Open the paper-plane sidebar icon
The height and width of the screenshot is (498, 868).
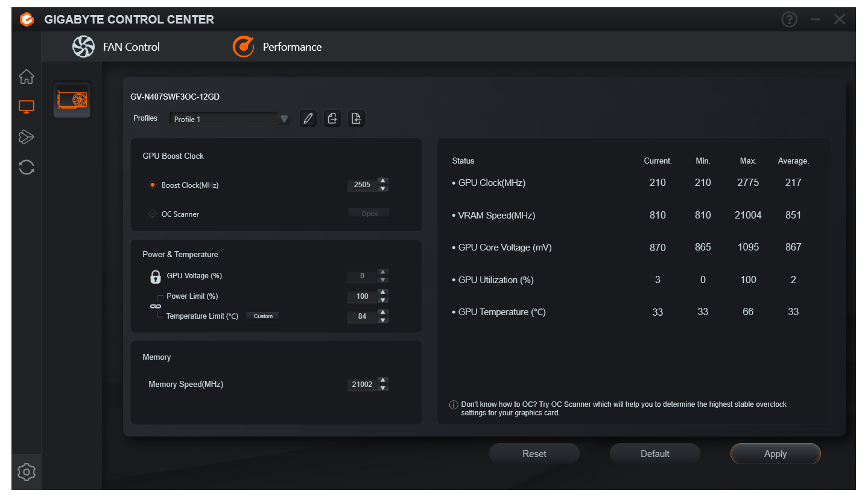point(26,136)
